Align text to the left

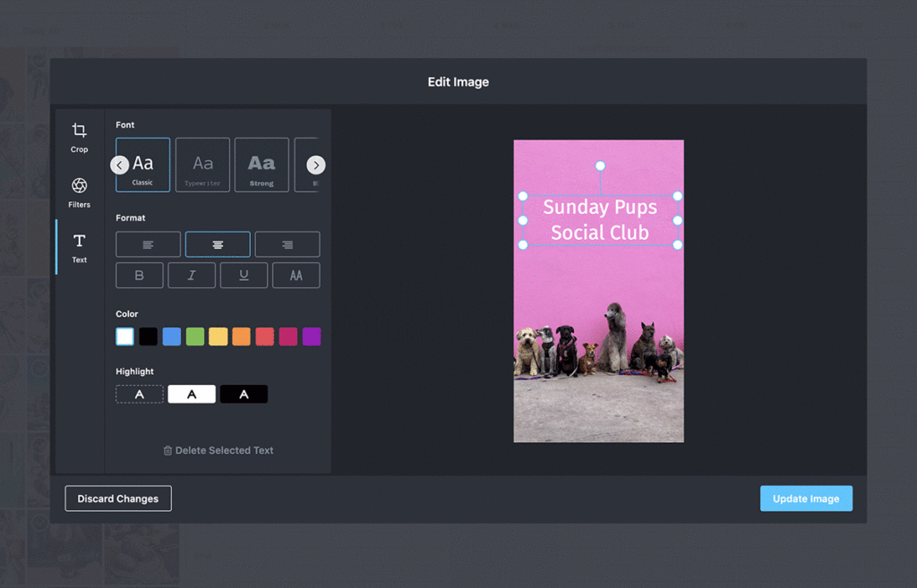(x=148, y=244)
